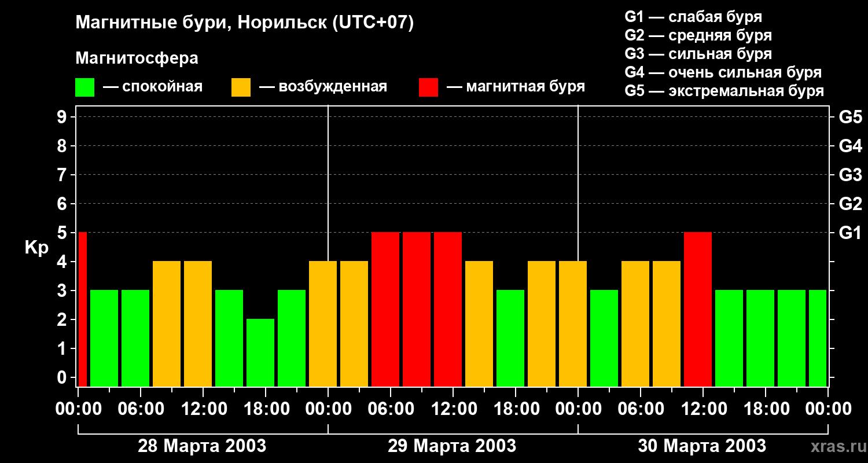Select the chart title 'Магнитные бури, Норильск (UTC+07)'
Screen dimensions: 868x463
pos(244,23)
